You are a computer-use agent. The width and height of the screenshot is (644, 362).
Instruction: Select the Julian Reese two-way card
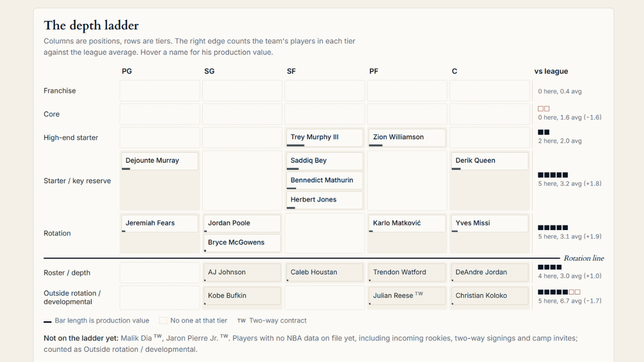pyautogui.click(x=406, y=296)
